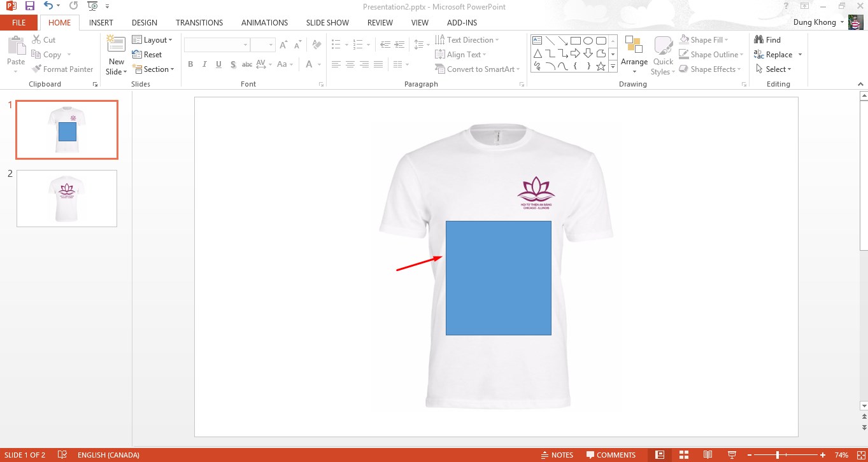Screen dimensions: 868x462
Task: Select slide 1 thumbnail
Action: pos(67,130)
